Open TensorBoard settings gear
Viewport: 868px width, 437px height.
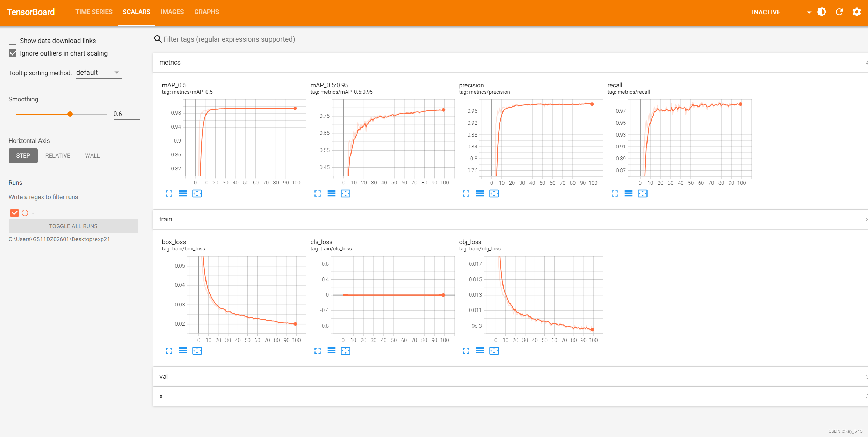pos(856,12)
